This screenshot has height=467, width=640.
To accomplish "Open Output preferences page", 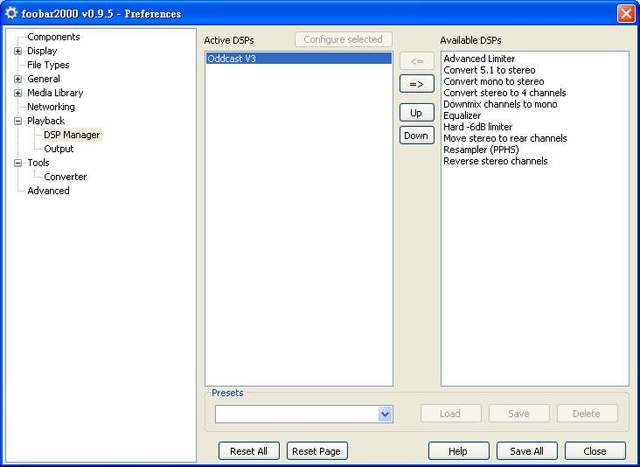I will (x=59, y=149).
